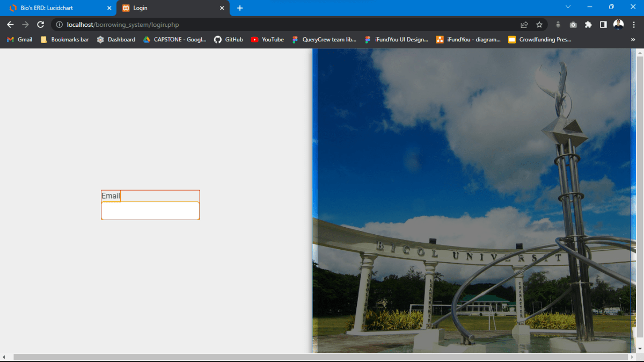Restore down the Chrome window

[611, 7]
